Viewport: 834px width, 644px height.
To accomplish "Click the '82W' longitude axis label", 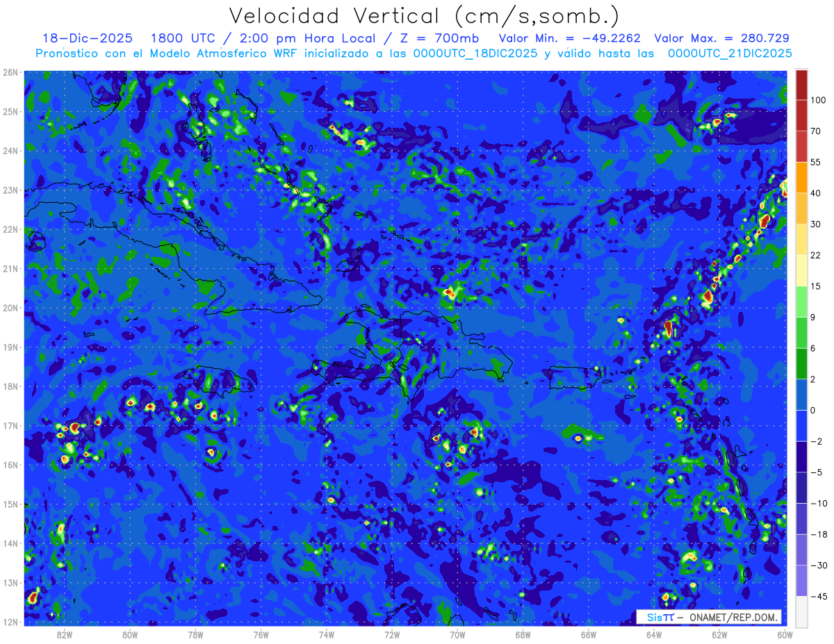I will point(65,634).
